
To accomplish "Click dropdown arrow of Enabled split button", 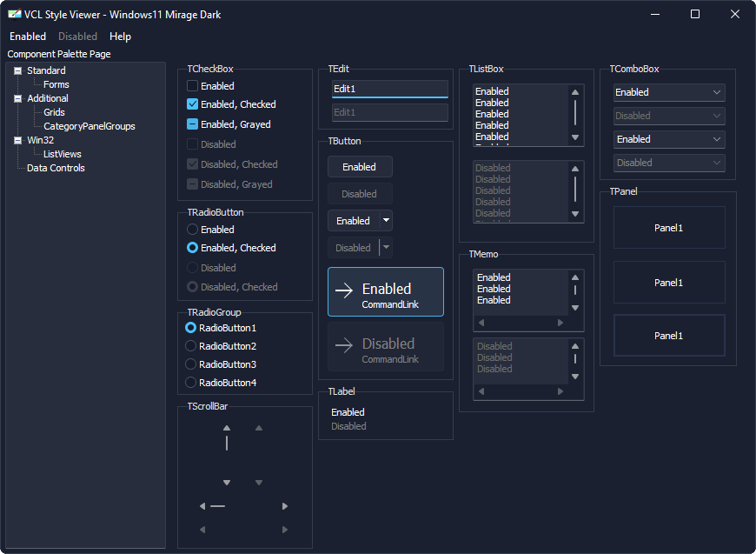I will pyautogui.click(x=386, y=221).
